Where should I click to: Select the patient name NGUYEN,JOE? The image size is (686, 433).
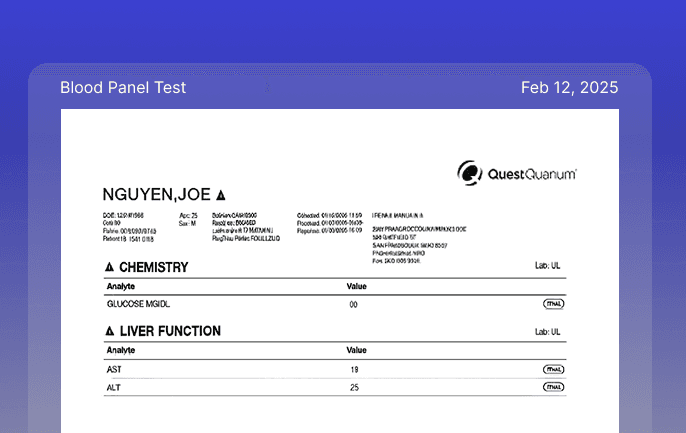click(x=156, y=194)
